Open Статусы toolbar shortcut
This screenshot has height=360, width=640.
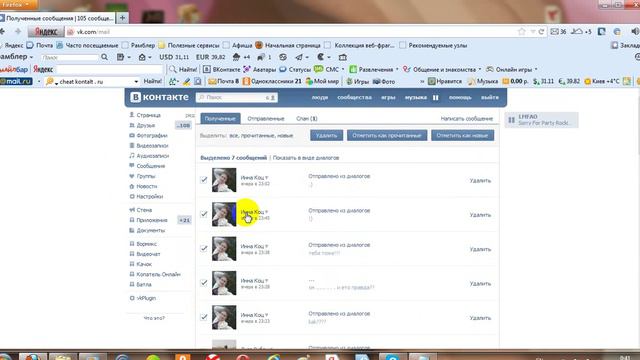295,69
